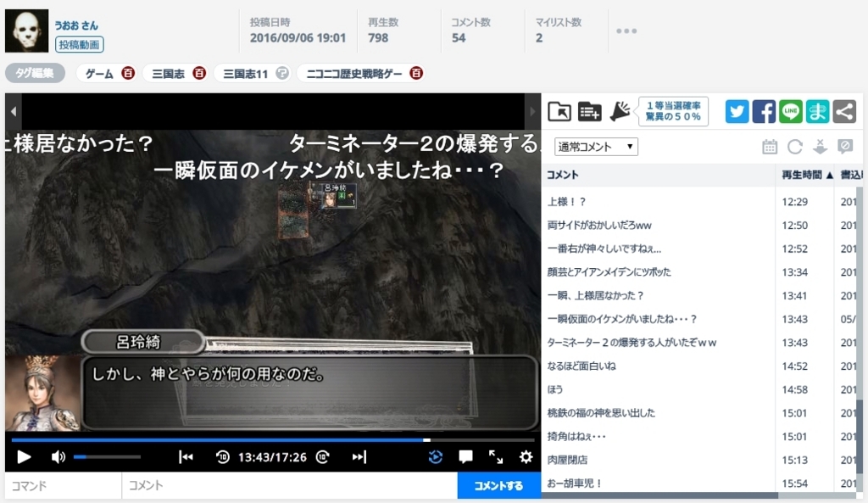Open dictionary icon beside ゲーム tag
Viewport: 868px width, 503px height.
pos(128,73)
